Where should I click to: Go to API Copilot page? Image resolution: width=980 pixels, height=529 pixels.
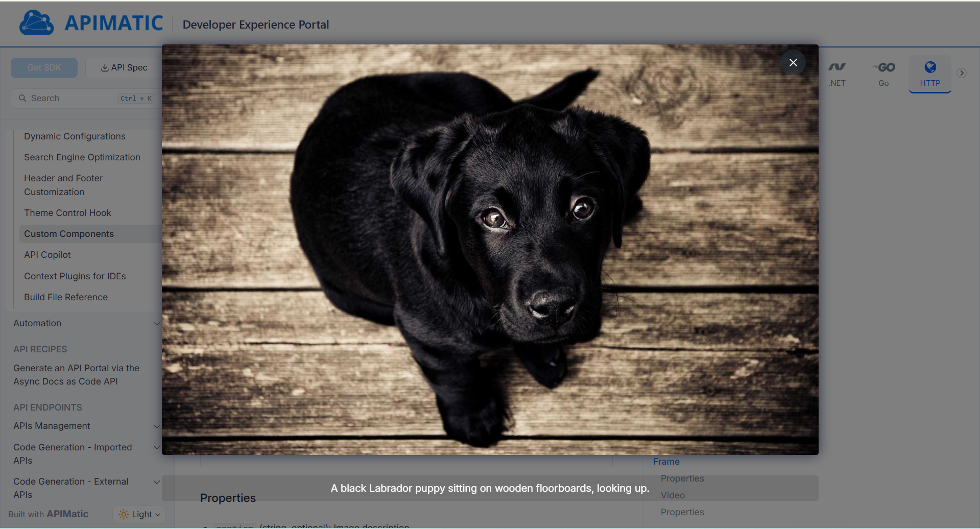click(x=47, y=255)
